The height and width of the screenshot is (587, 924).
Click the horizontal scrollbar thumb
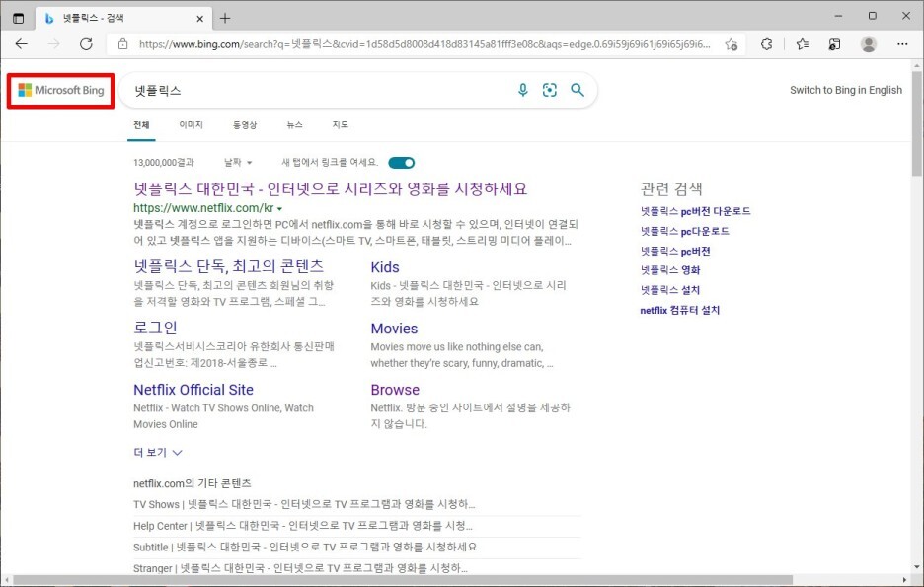403,580
